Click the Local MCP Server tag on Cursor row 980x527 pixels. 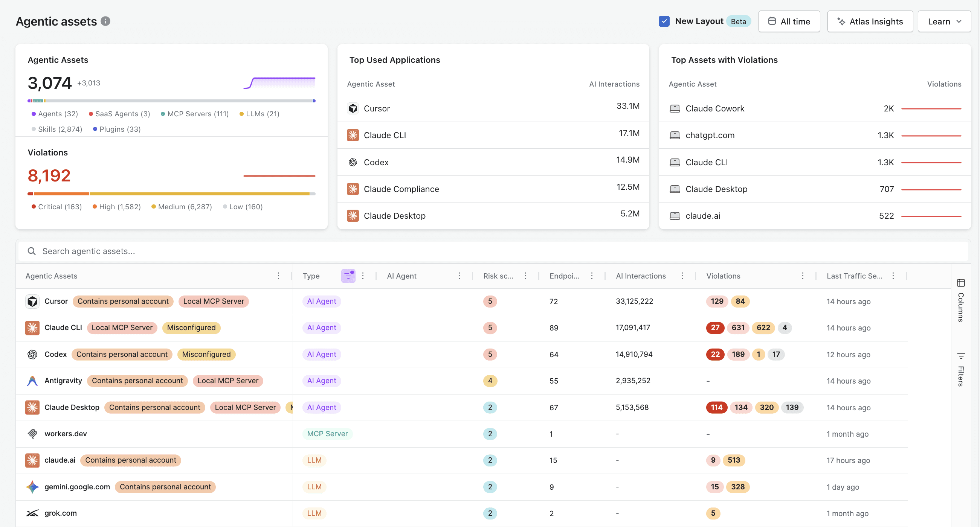(x=214, y=301)
